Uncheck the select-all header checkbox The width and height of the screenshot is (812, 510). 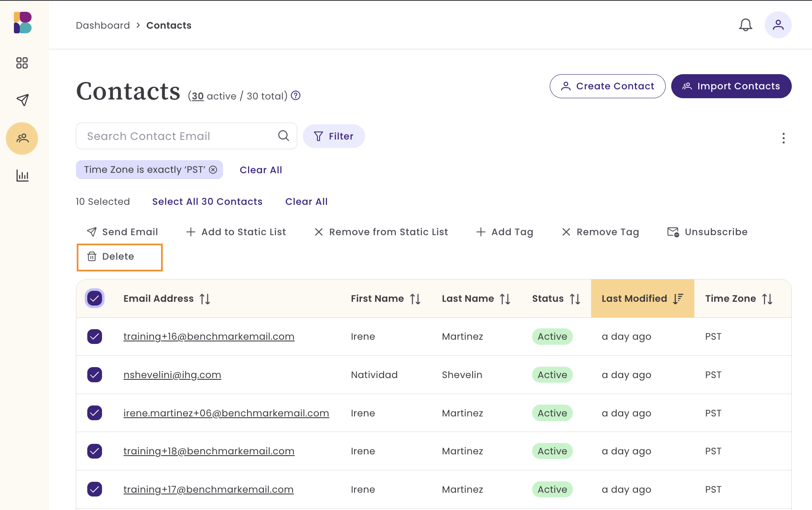[x=94, y=298]
